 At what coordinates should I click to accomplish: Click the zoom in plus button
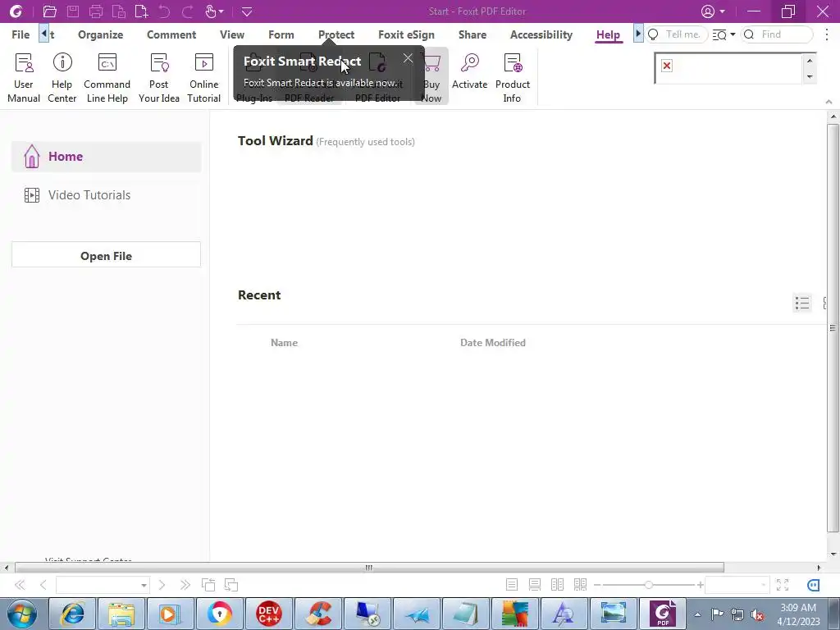pos(700,585)
